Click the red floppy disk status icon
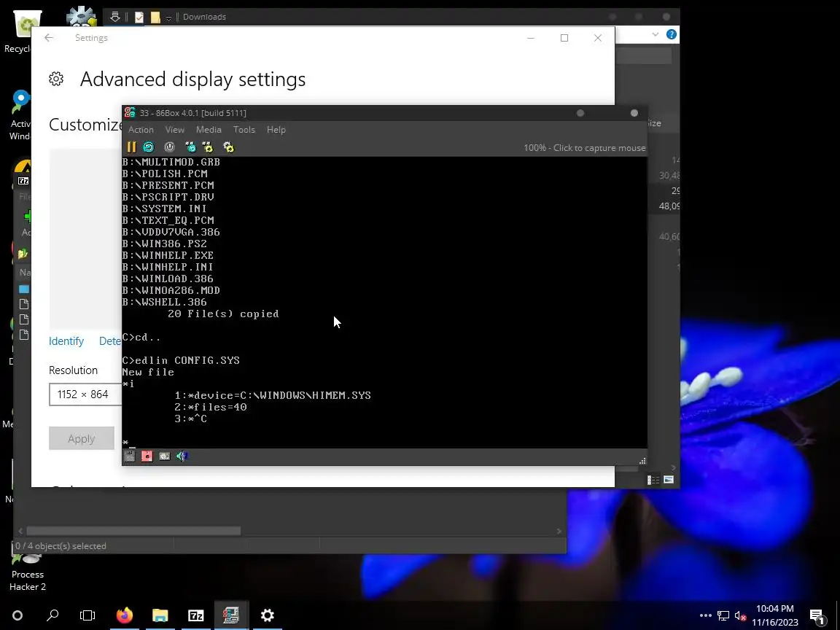This screenshot has width=840, height=630. [x=147, y=456]
